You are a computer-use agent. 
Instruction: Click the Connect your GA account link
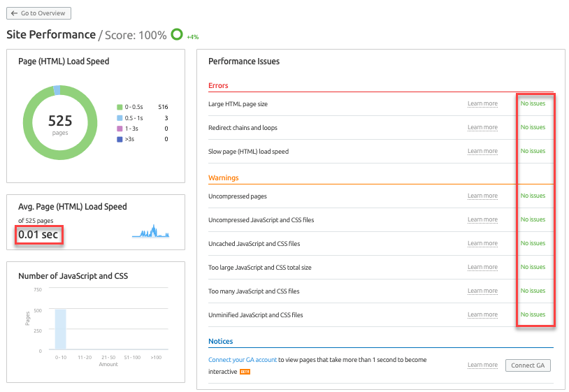tap(243, 360)
